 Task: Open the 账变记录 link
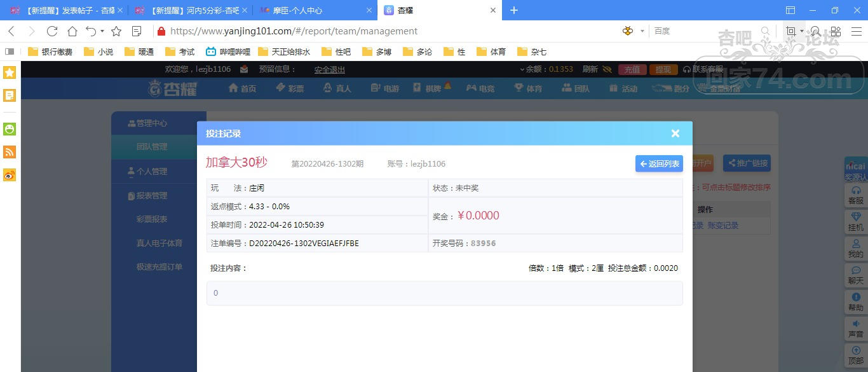click(723, 225)
